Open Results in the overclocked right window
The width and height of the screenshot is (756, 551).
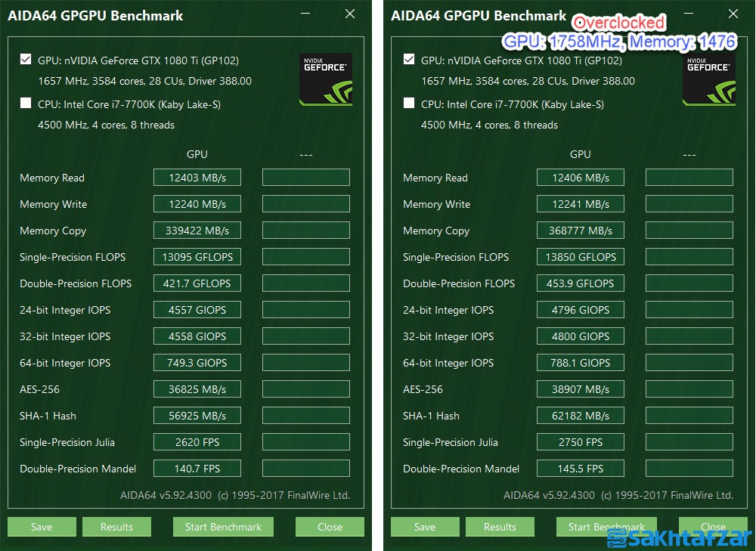pos(500,527)
